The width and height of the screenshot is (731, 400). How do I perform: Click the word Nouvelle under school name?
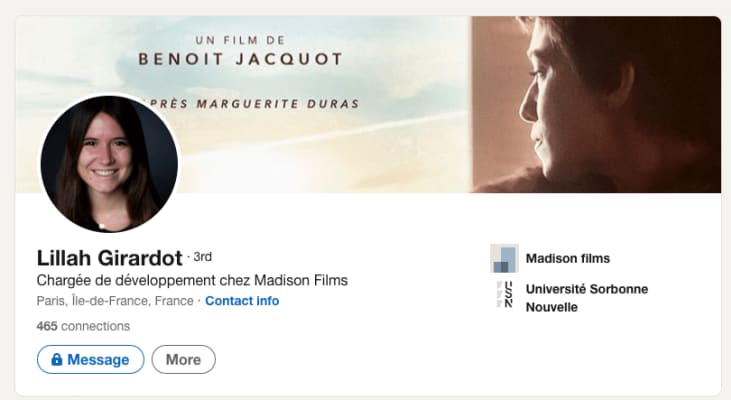point(551,307)
